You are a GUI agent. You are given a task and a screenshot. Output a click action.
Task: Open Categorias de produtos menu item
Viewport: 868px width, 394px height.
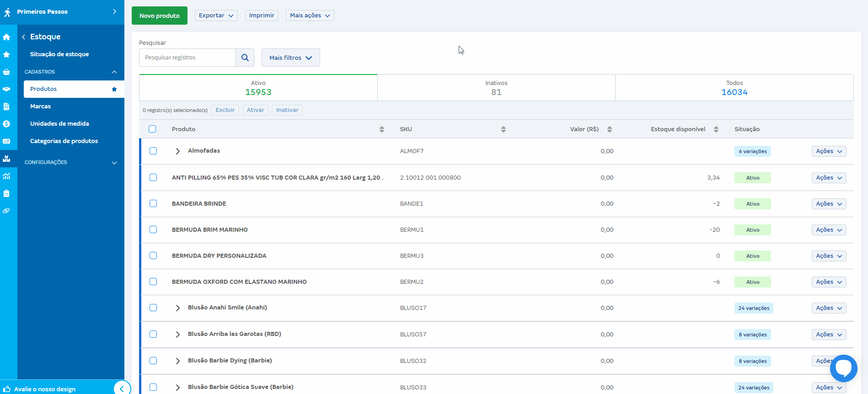[x=64, y=141]
